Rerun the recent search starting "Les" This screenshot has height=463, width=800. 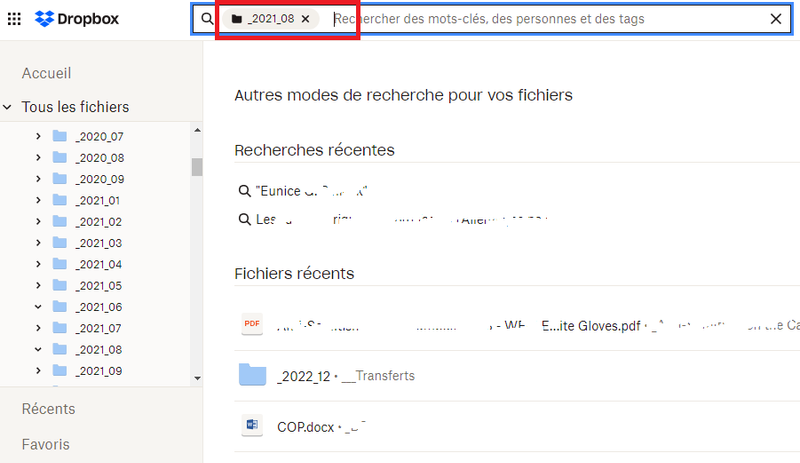click(393, 220)
